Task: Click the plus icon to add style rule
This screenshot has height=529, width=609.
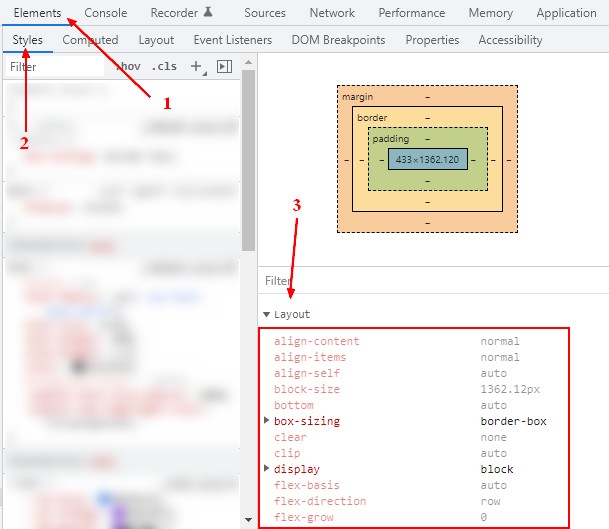Action: coord(195,67)
